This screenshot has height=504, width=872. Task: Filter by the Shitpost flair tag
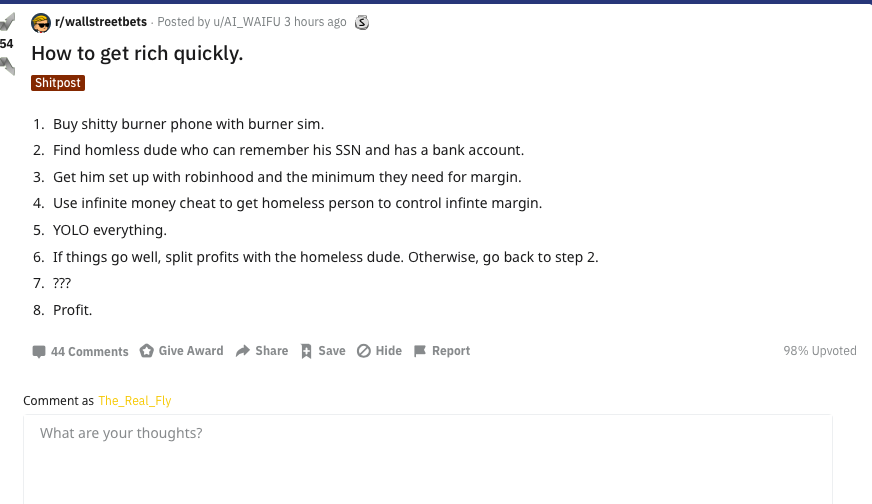click(58, 83)
